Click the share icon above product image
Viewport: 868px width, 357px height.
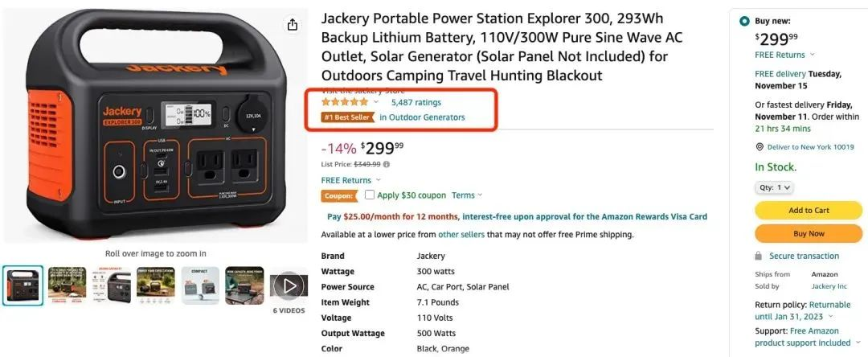293,25
